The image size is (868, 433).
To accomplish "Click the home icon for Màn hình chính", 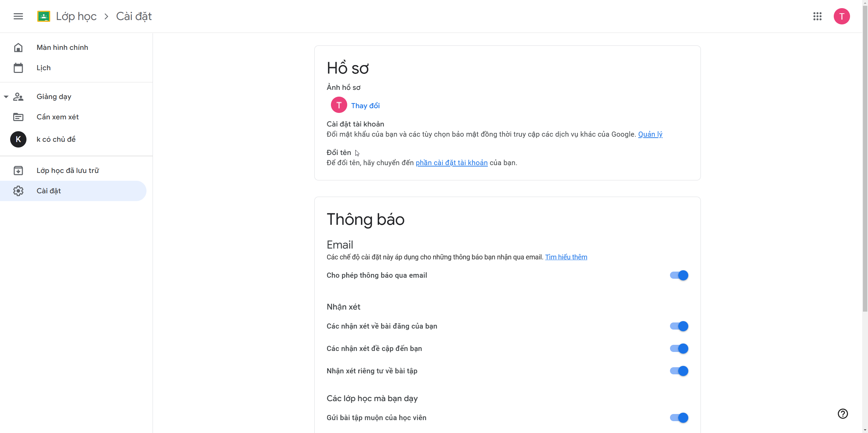I will pos(18,47).
